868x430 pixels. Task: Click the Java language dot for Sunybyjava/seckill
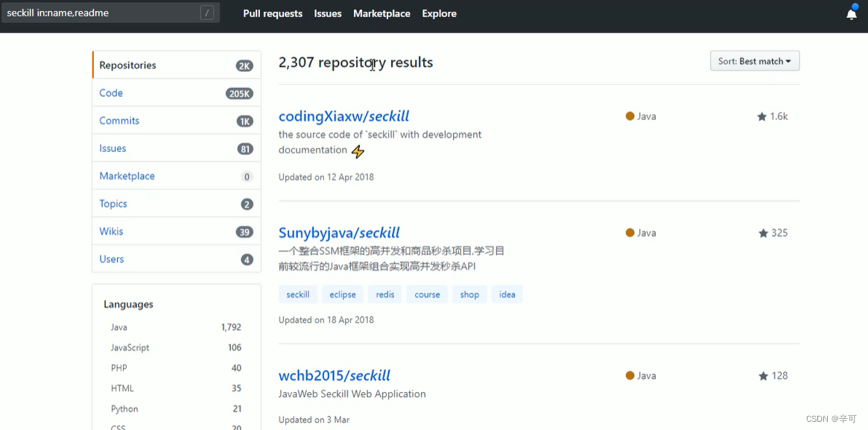(x=630, y=233)
